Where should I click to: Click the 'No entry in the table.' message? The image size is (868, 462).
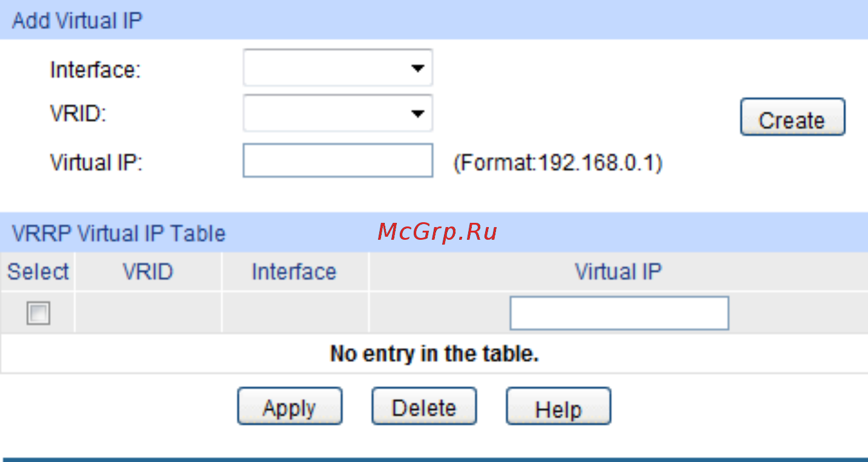tap(434, 354)
